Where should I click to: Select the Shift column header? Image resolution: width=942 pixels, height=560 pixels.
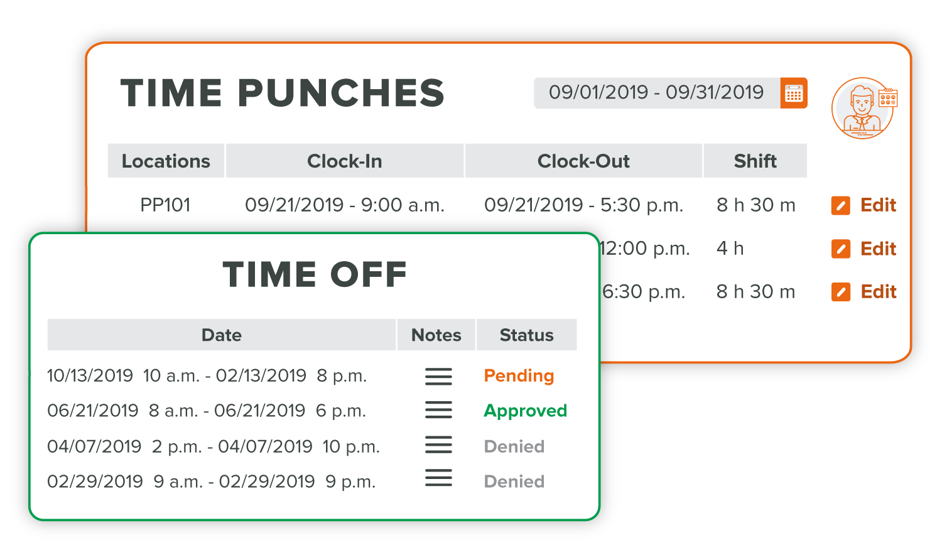[x=755, y=161]
